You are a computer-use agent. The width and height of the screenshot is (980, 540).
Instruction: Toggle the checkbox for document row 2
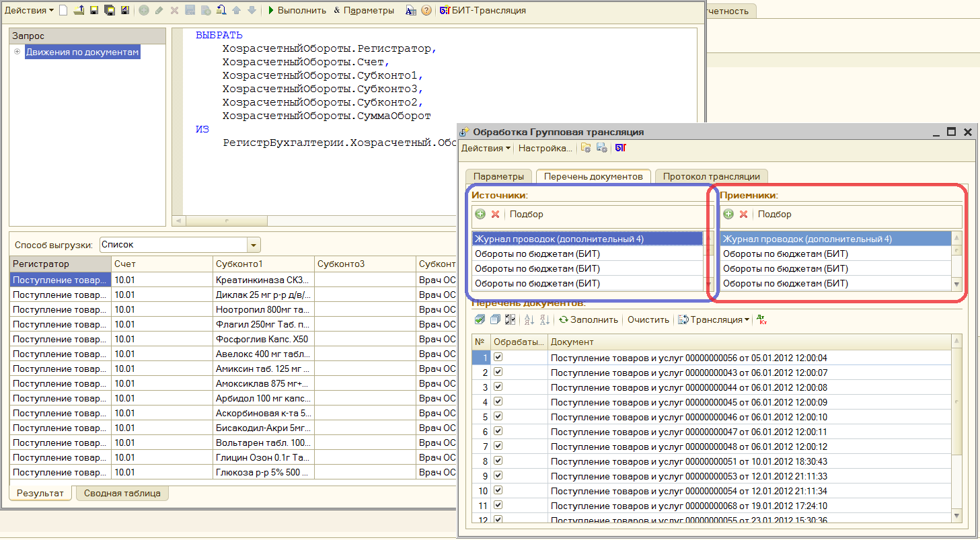(498, 372)
